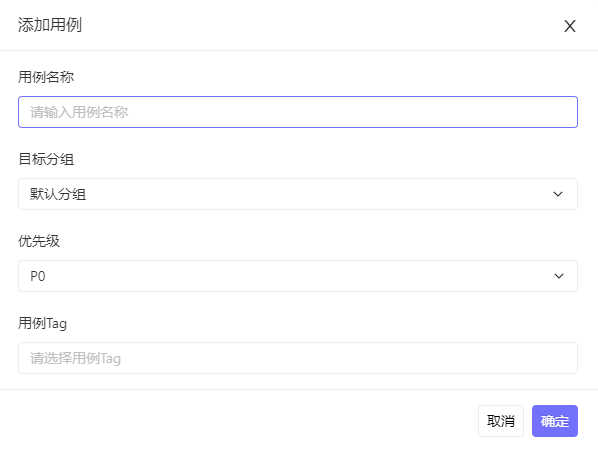This screenshot has height=449, width=598.
Task: Click the chevron arrow in 优先级 field
Action: pos(559,276)
